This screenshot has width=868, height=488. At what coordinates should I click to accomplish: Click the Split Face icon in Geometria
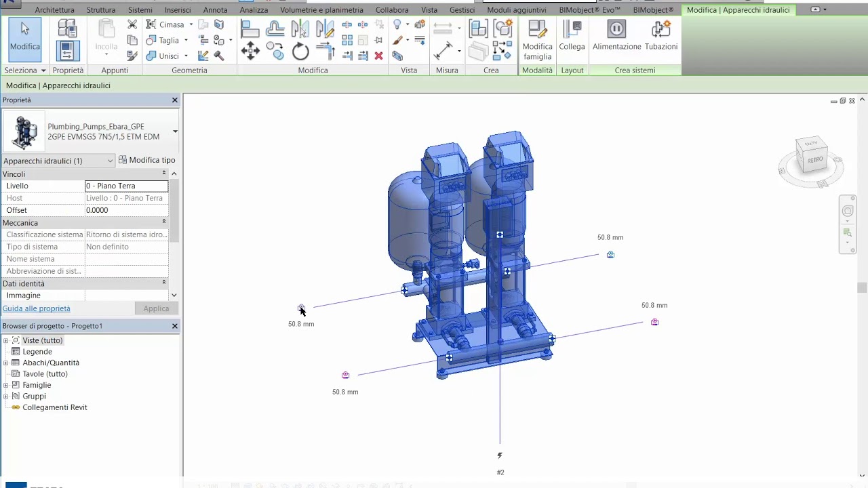[x=219, y=24]
